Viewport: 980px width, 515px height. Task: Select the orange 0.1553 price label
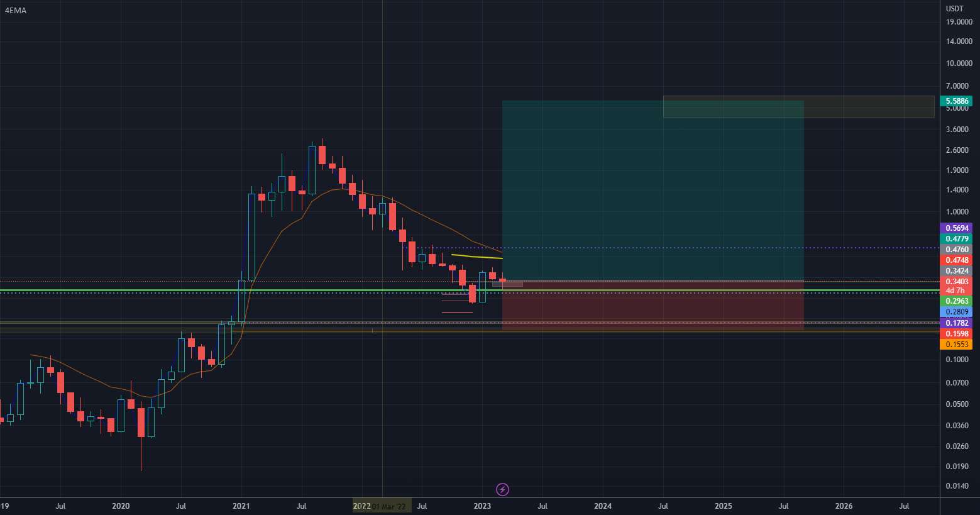tap(955, 345)
